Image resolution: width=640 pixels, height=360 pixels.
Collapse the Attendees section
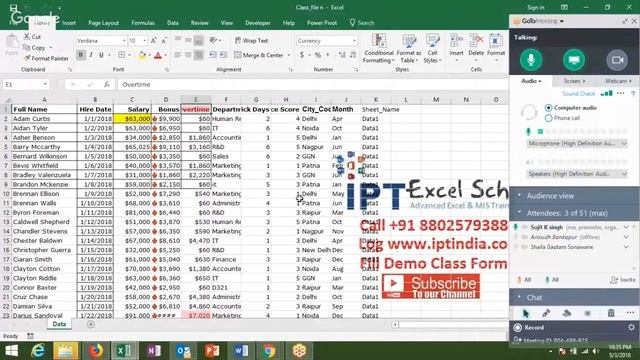(x=574, y=213)
